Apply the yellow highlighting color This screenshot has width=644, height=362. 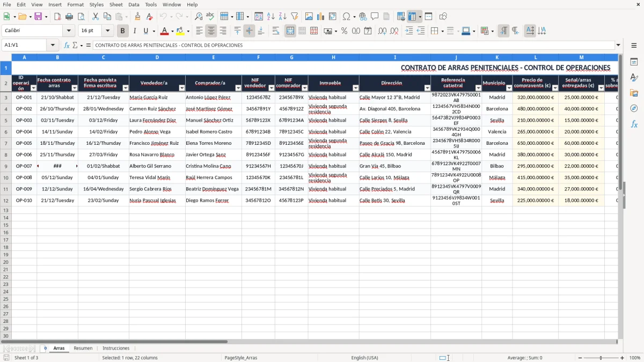tap(180, 31)
